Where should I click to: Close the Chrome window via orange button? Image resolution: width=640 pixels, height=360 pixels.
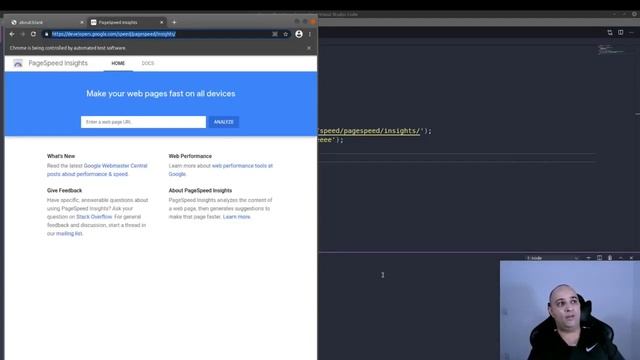[313, 22]
